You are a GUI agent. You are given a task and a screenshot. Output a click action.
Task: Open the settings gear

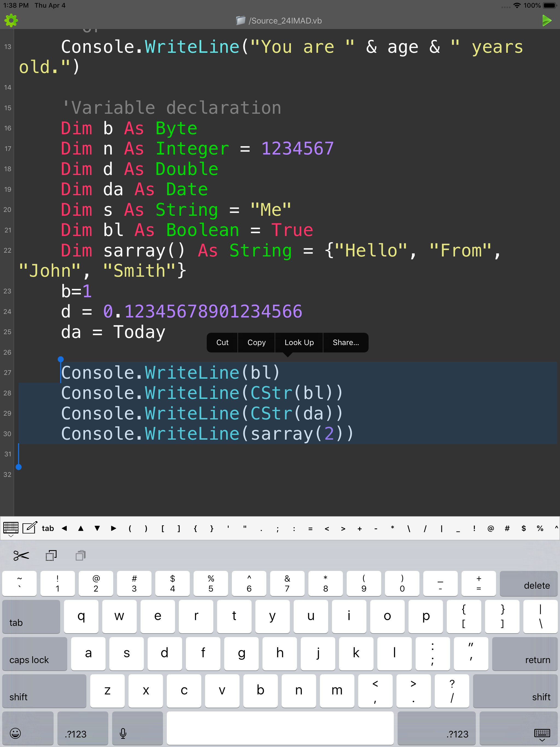pos(11,21)
